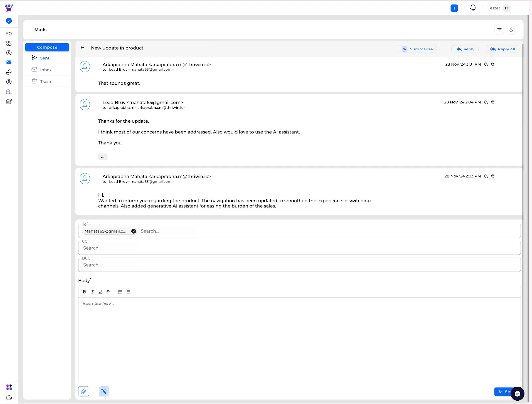Reply all to the 2:04 PM message
The height and width of the screenshot is (404, 532).
[493, 102]
